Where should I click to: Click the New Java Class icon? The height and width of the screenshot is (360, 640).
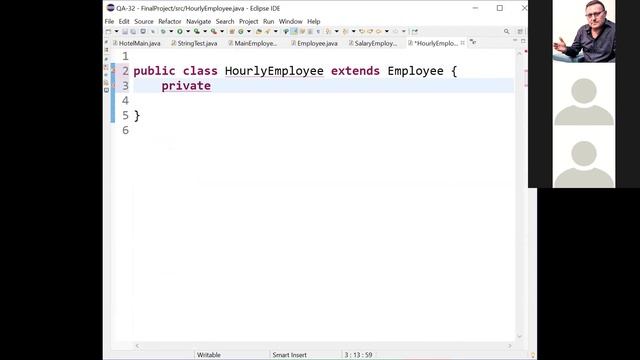240,31
